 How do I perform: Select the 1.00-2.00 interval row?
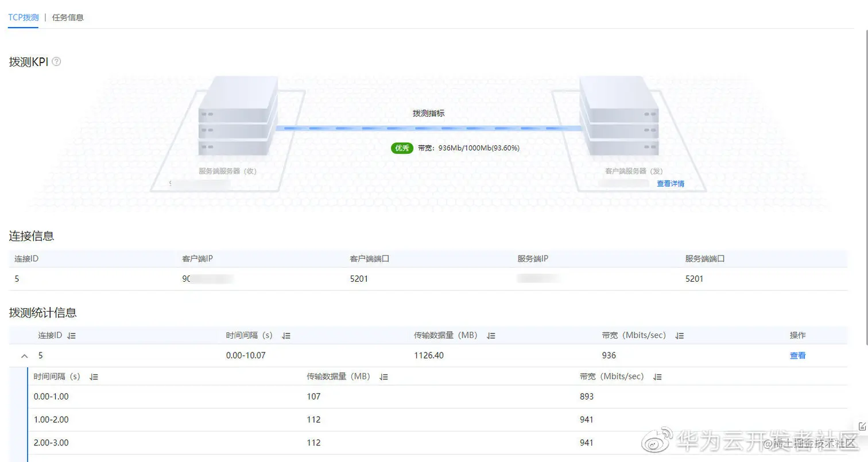click(437, 420)
